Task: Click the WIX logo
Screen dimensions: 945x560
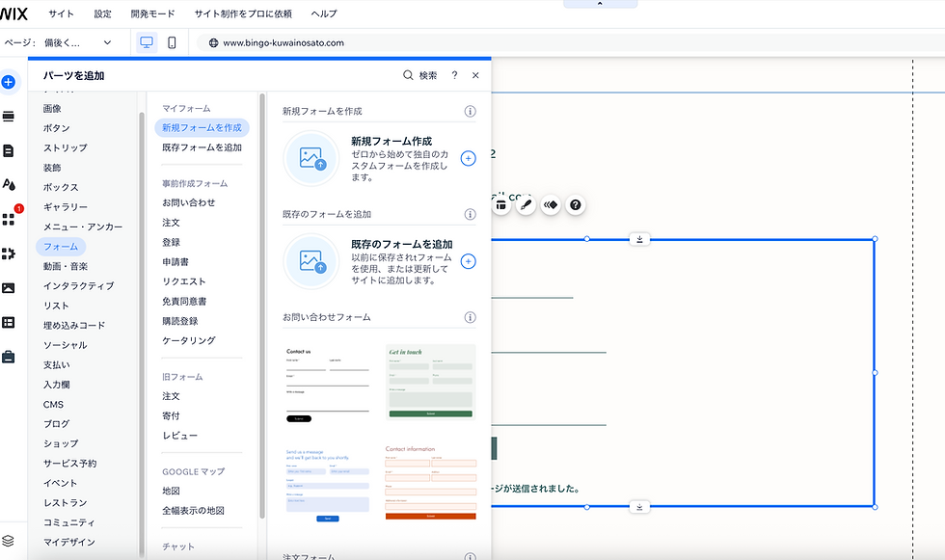Action: pyautogui.click(x=13, y=13)
